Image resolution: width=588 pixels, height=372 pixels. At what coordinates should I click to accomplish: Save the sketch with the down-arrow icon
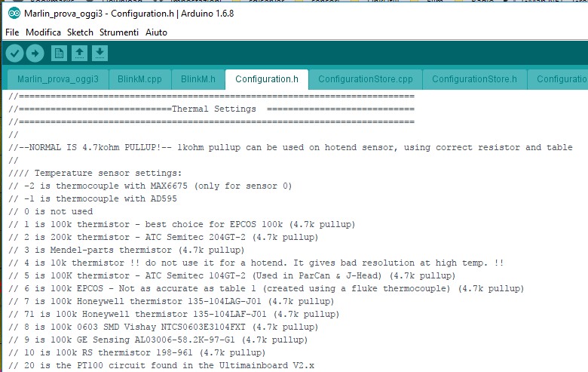click(x=100, y=54)
